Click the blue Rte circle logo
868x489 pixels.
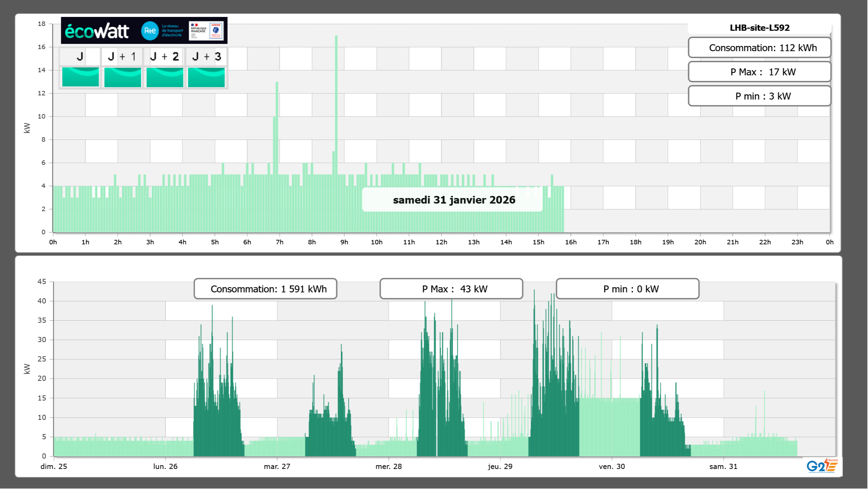pyautogui.click(x=150, y=31)
